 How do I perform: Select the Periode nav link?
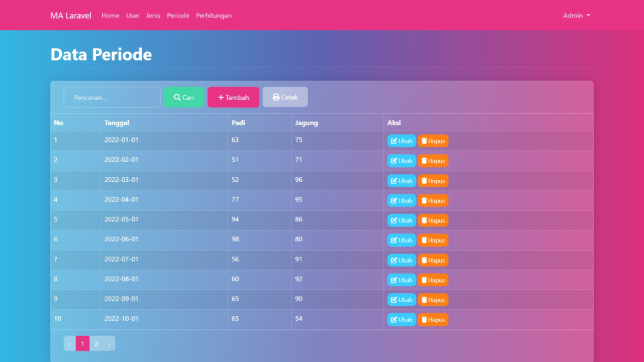178,15
